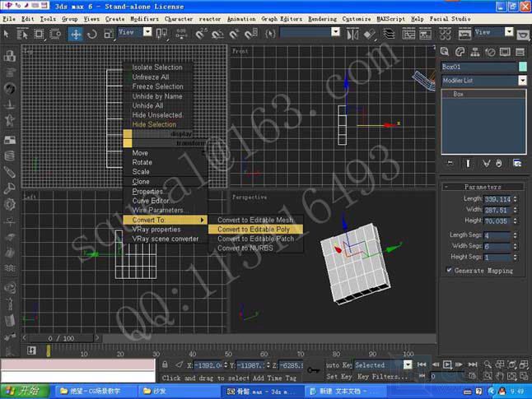Open the Rendering menu
This screenshot has width=532, height=399.
322,19
